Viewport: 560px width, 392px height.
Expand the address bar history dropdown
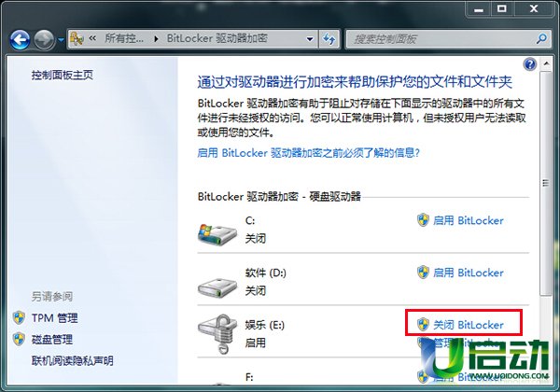point(310,39)
